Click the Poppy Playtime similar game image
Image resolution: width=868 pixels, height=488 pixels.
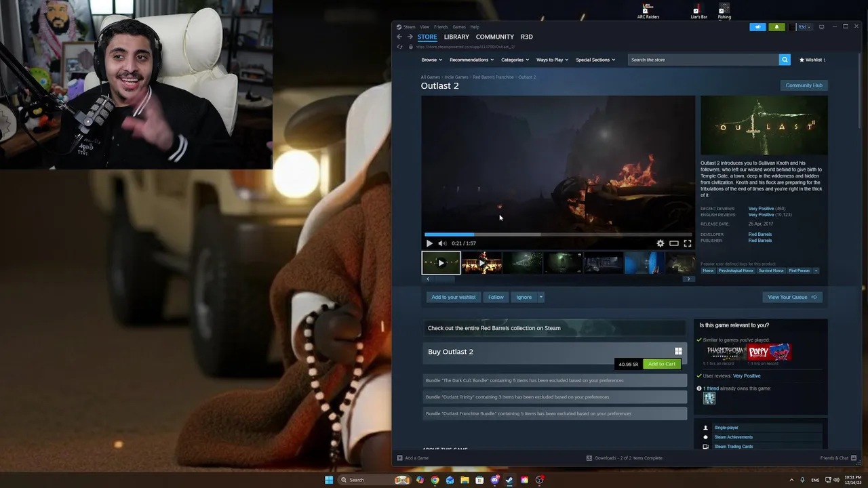pyautogui.click(x=769, y=352)
